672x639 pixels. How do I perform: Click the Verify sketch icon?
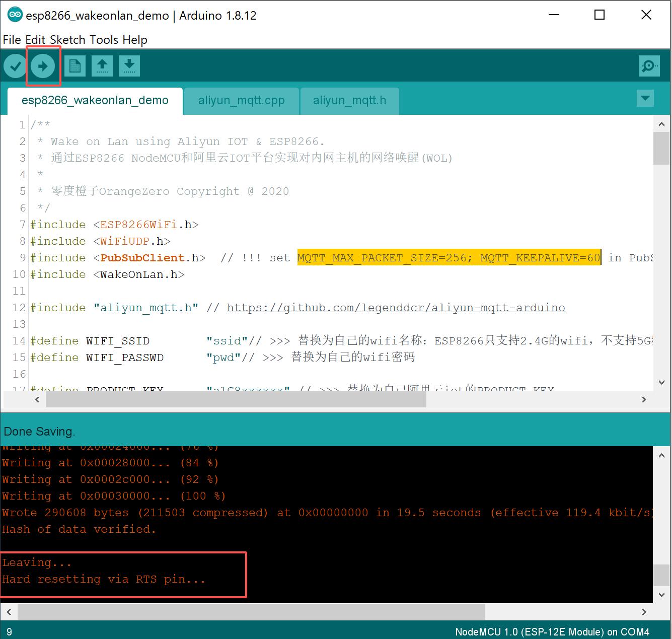pyautogui.click(x=15, y=65)
